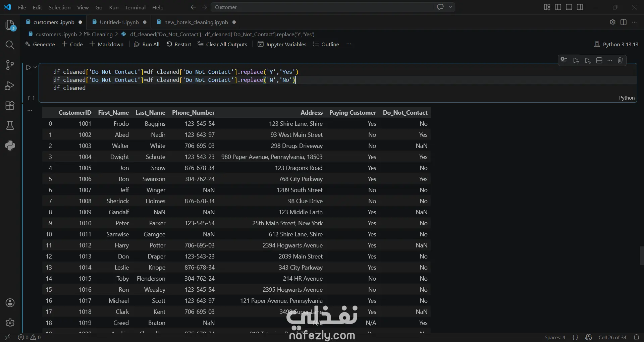Add a new Code cell
The height and width of the screenshot is (342, 644).
[x=72, y=44]
